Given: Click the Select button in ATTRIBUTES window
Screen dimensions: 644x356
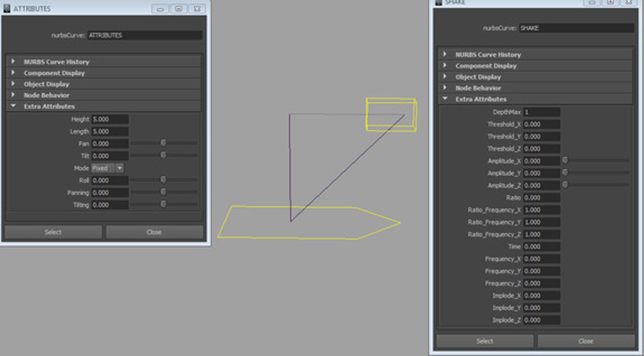Looking at the screenshot, I should 53,232.
